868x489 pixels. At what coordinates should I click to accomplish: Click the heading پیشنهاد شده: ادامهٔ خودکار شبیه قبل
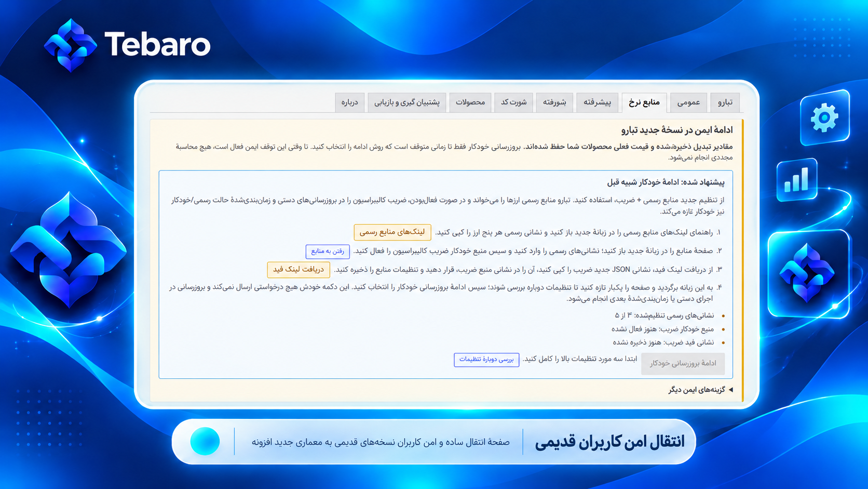(x=666, y=182)
